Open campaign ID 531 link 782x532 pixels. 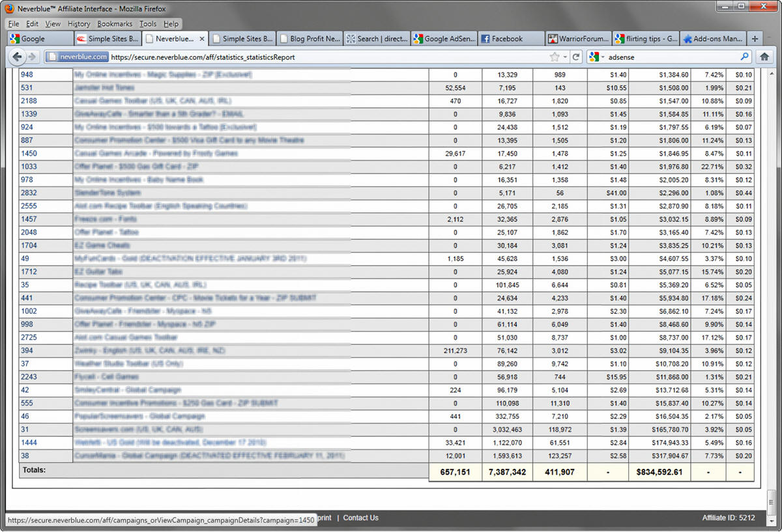pos(27,88)
